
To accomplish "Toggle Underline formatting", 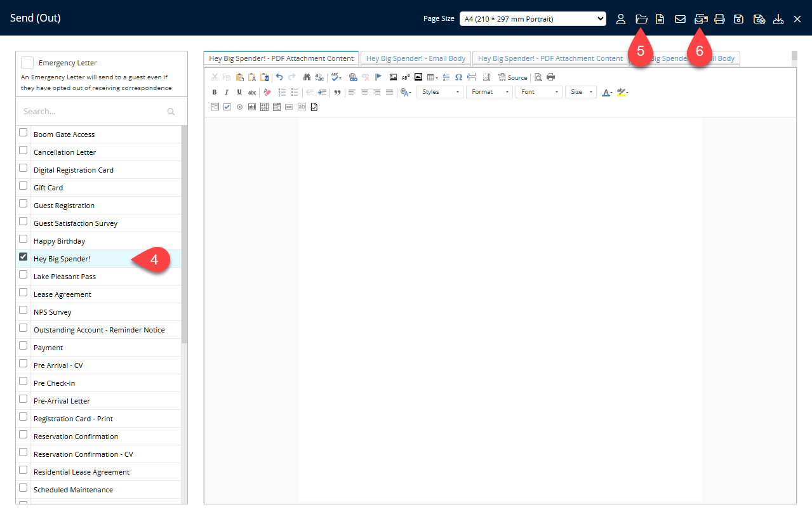I will (x=239, y=92).
